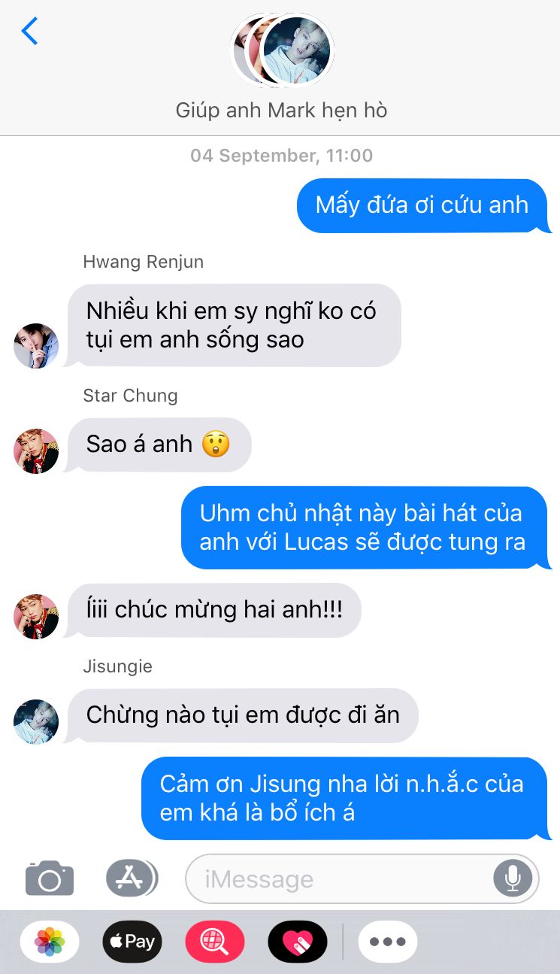Select Renjun's message bubble about sống sao

[233, 325]
